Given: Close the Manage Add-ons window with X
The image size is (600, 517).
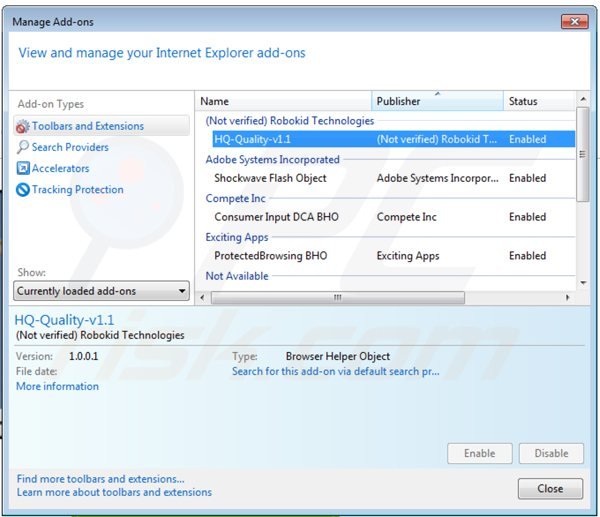Looking at the screenshot, I should pos(574,21).
